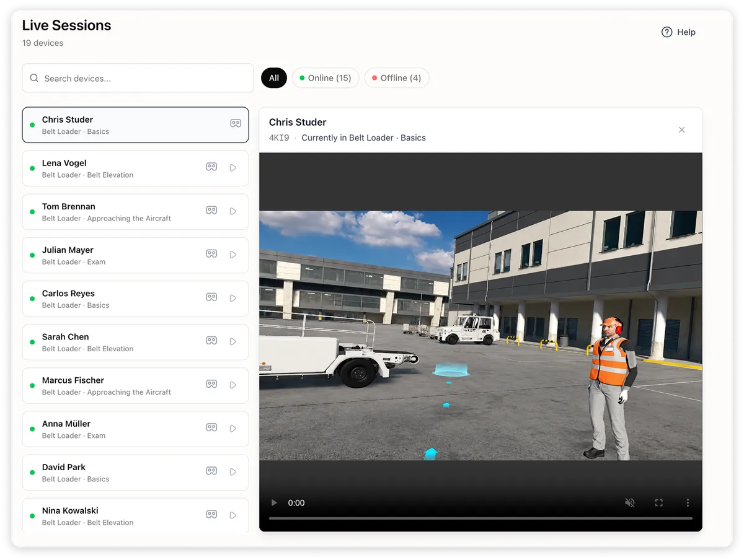This screenshot has width=744, height=560.
Task: Play David Park's session stream
Action: (x=233, y=471)
